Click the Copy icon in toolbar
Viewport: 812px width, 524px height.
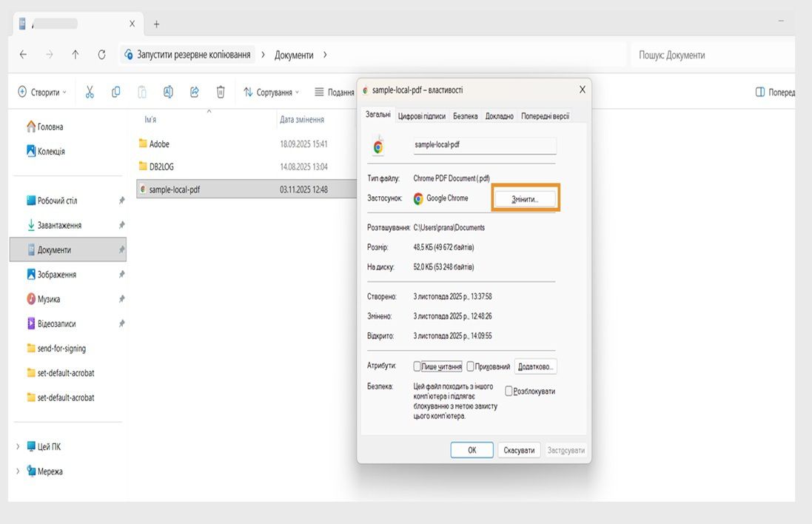click(x=116, y=93)
